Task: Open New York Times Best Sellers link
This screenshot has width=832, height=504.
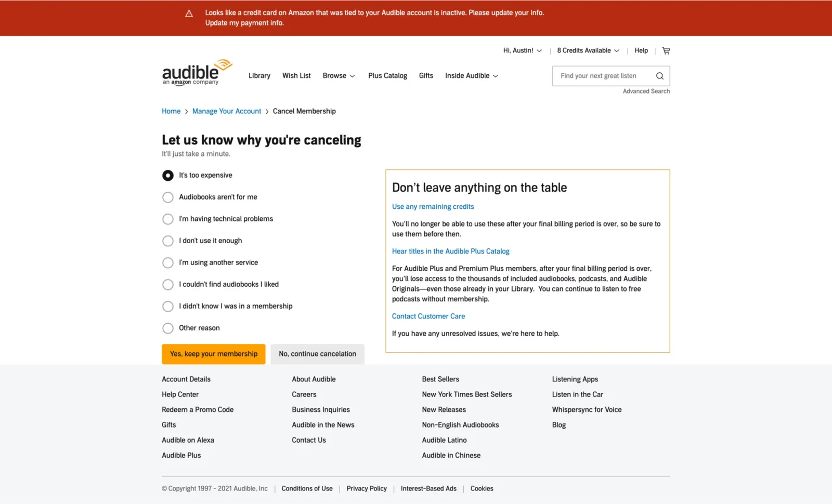Action: (x=467, y=394)
